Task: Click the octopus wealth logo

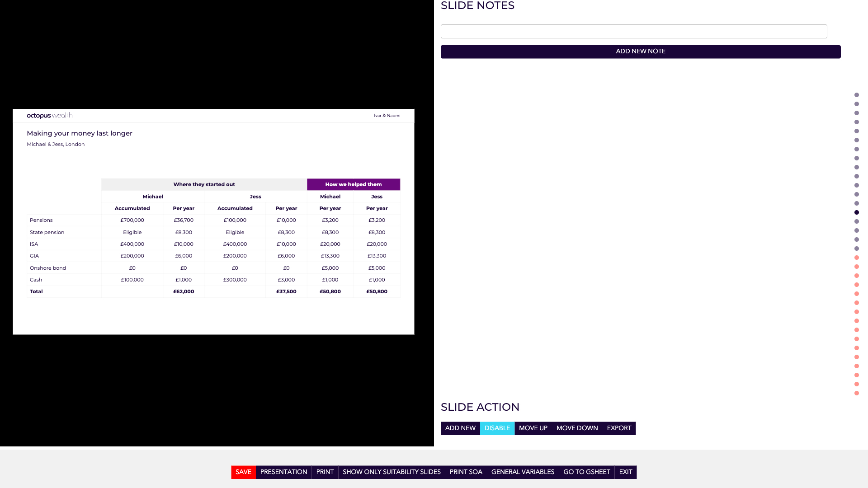Action: (49, 116)
